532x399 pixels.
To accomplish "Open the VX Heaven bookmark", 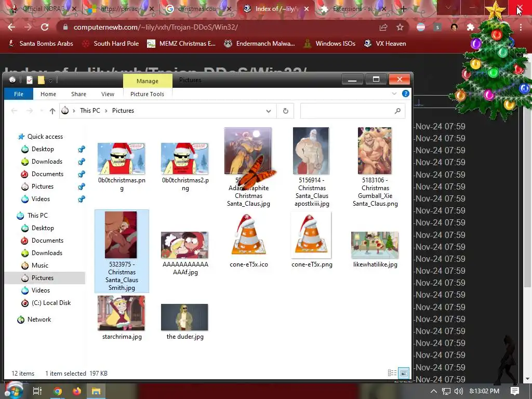I will 385,44.
